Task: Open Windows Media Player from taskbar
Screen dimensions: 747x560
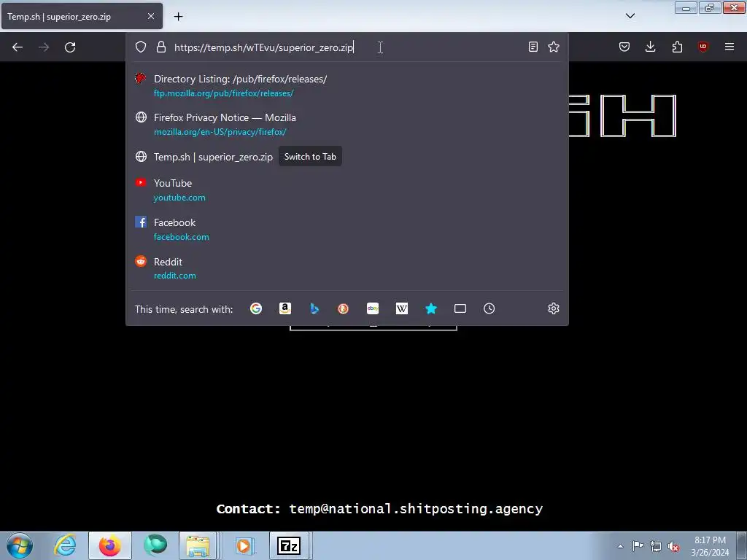Action: (x=244, y=545)
